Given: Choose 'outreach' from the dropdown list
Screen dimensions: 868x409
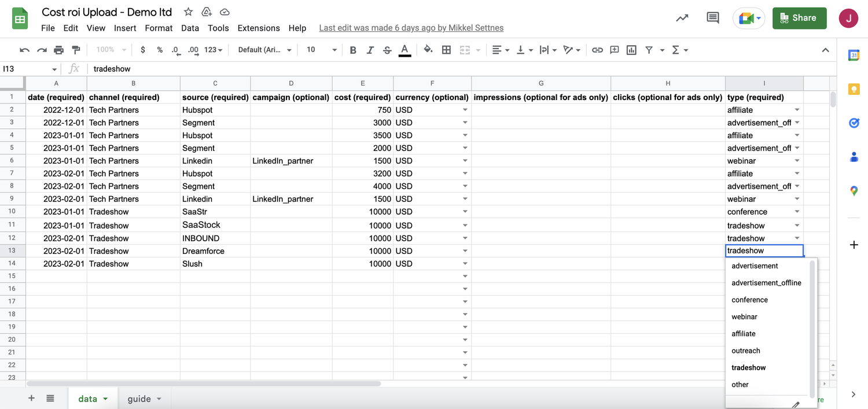Looking at the screenshot, I should click(746, 351).
